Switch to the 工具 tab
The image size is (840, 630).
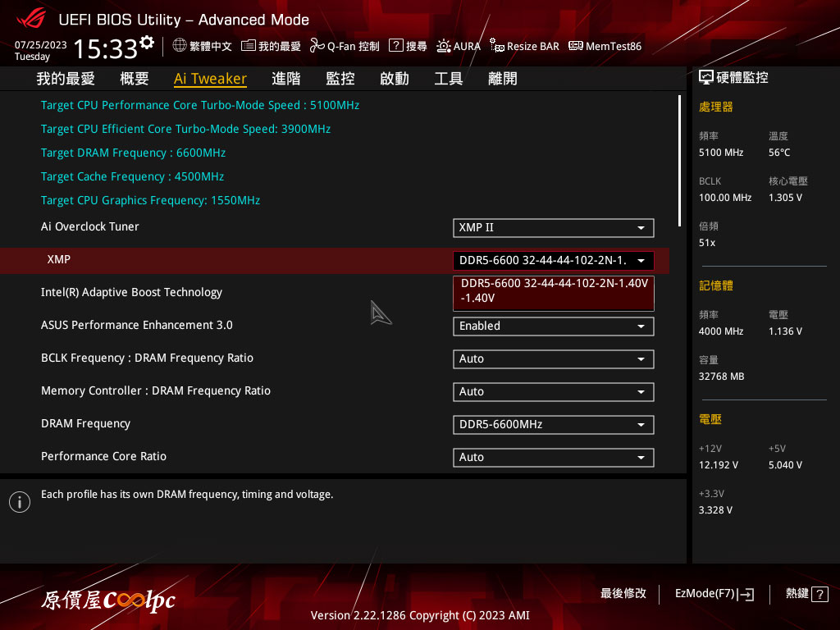coord(449,79)
